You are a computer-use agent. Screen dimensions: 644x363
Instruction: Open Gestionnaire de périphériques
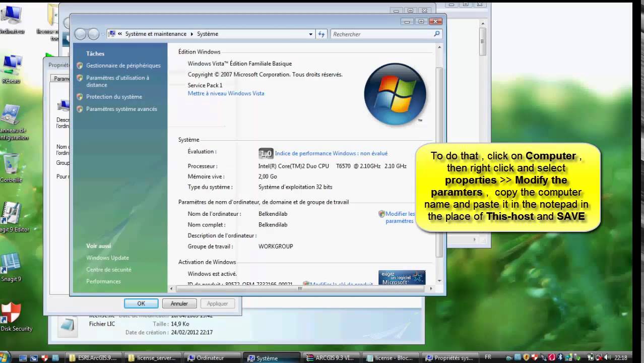123,66
